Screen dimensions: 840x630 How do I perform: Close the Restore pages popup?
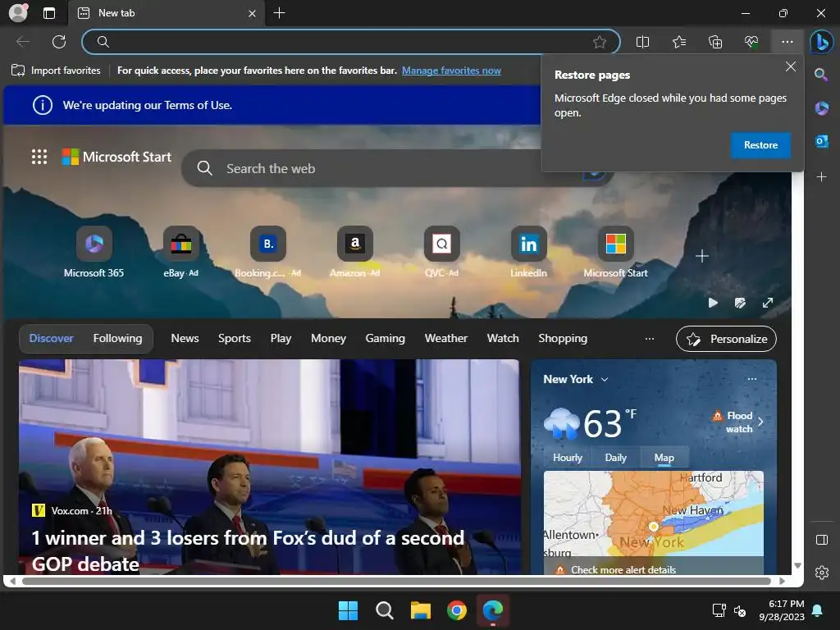point(790,66)
